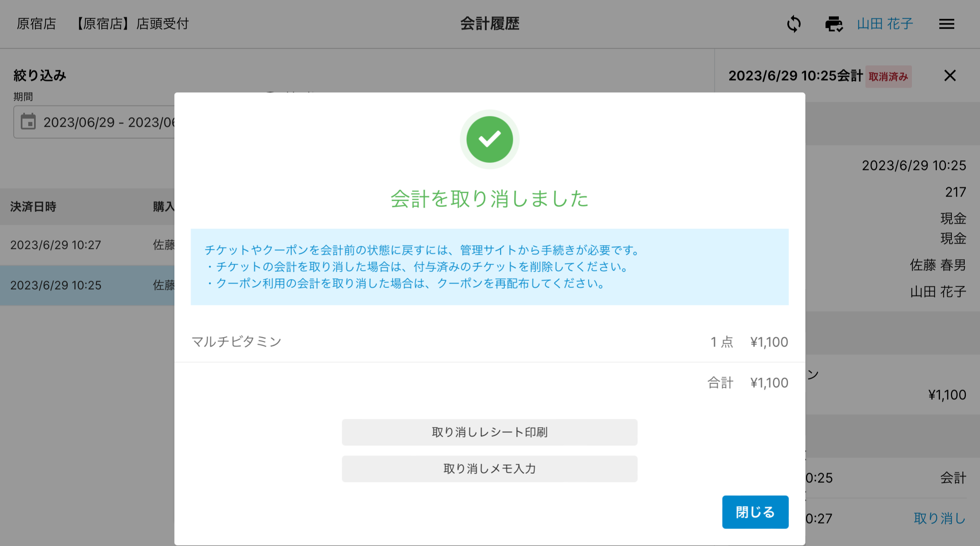Click 【原宿店】店頭受付 register label
This screenshot has width=980, height=546.
coord(132,24)
